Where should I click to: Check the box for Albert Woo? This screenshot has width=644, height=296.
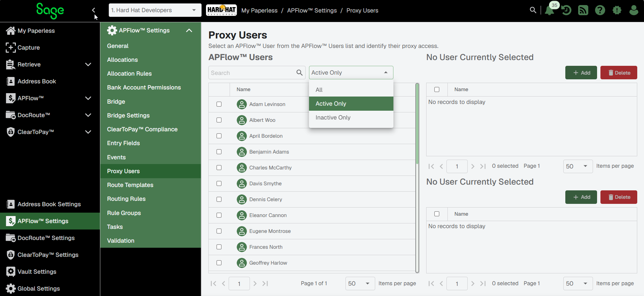pyautogui.click(x=219, y=120)
